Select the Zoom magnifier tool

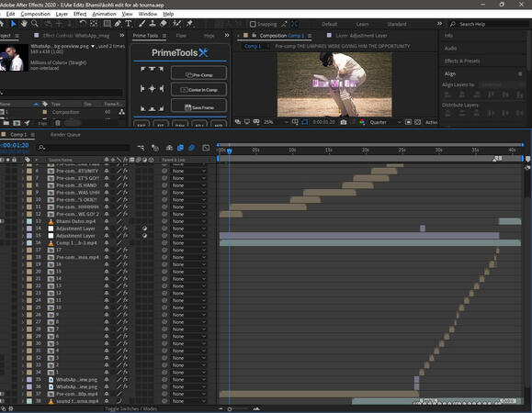(35, 24)
